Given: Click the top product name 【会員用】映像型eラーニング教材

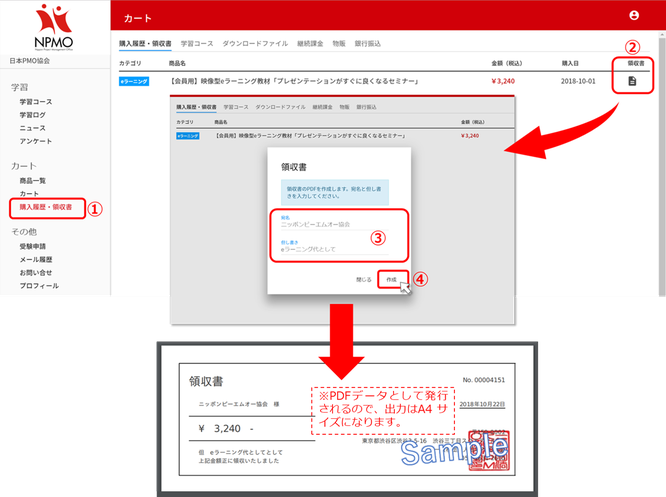Looking at the screenshot, I should tap(294, 81).
